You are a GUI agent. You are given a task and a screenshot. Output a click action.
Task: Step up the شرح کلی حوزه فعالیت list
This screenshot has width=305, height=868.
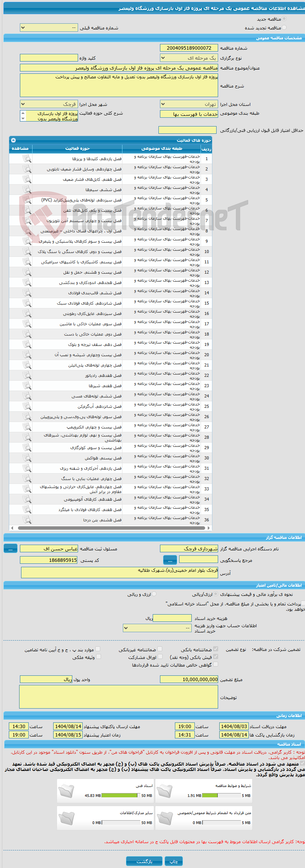tap(23, 113)
